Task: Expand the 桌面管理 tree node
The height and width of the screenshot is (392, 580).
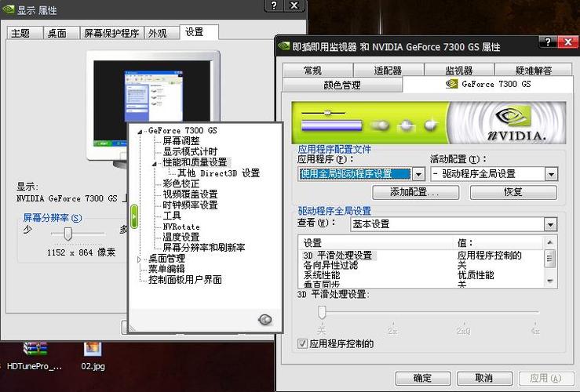Action: coord(139,260)
